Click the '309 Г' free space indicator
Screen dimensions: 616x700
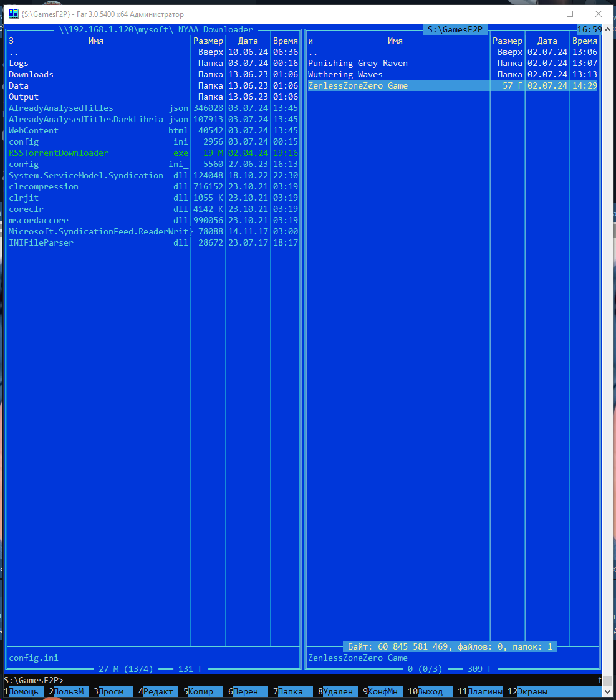pyautogui.click(x=480, y=669)
